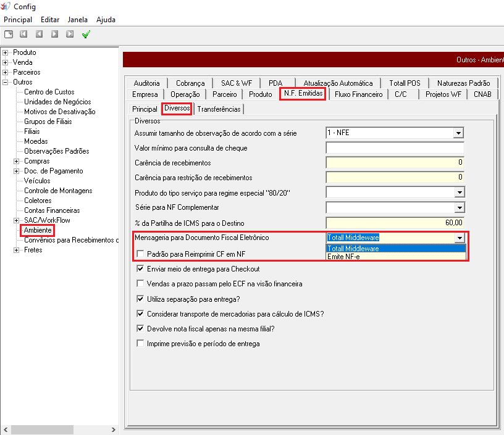The height and width of the screenshot is (435, 504).
Task: Confirm changes with green checkmark icon
Action: [x=86, y=35]
